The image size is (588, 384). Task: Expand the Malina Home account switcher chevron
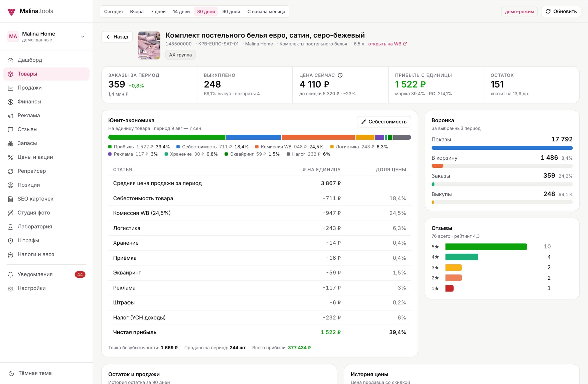(83, 36)
